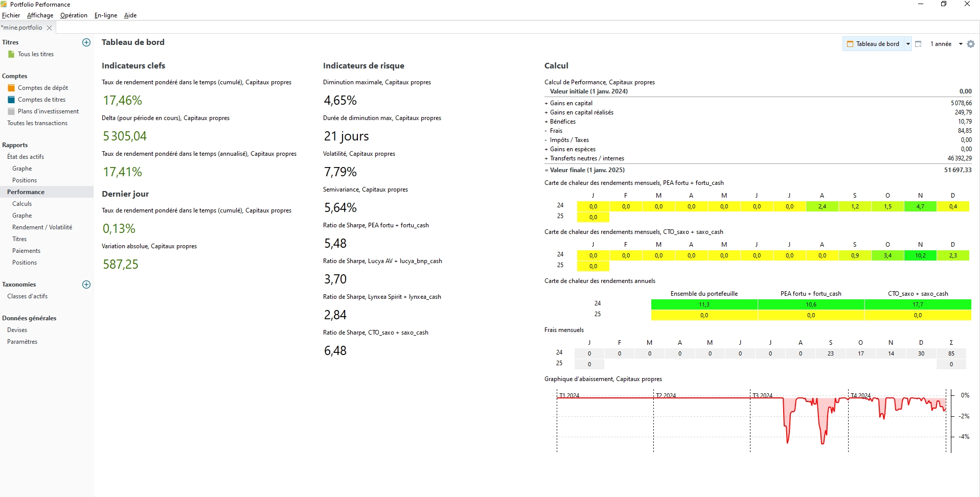This screenshot has width=980, height=497.
Task: Open Paiements under Performance
Action: pyautogui.click(x=26, y=251)
